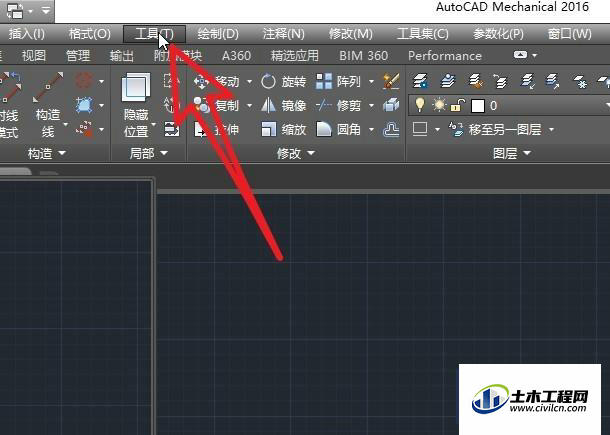Expand the 修改 panel
This screenshot has width=610, height=435.
click(295, 153)
